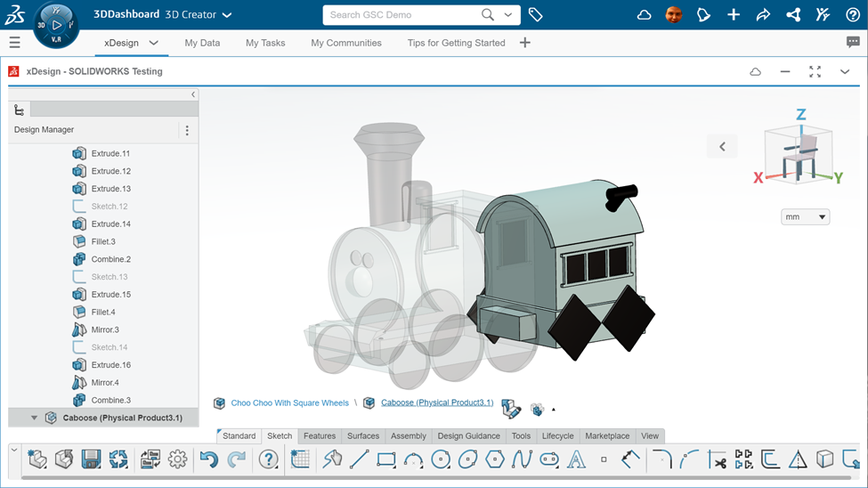Viewport: 868px width, 488px height.
Task: Click the Redo arrow
Action: (x=237, y=460)
